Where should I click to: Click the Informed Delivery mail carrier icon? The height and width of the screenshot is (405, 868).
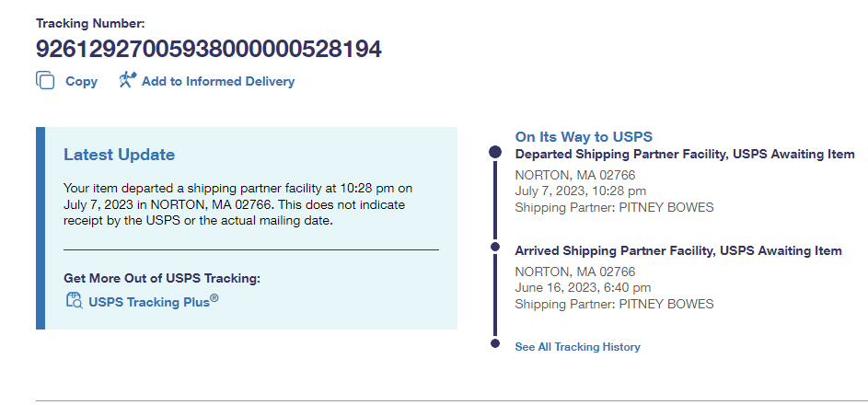click(x=128, y=80)
